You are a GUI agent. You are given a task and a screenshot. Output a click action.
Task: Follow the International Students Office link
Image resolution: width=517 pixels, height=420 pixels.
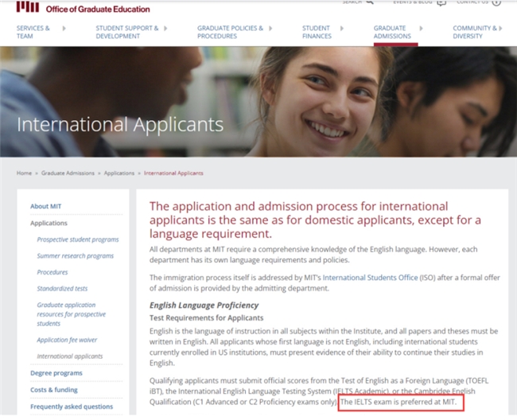370,278
